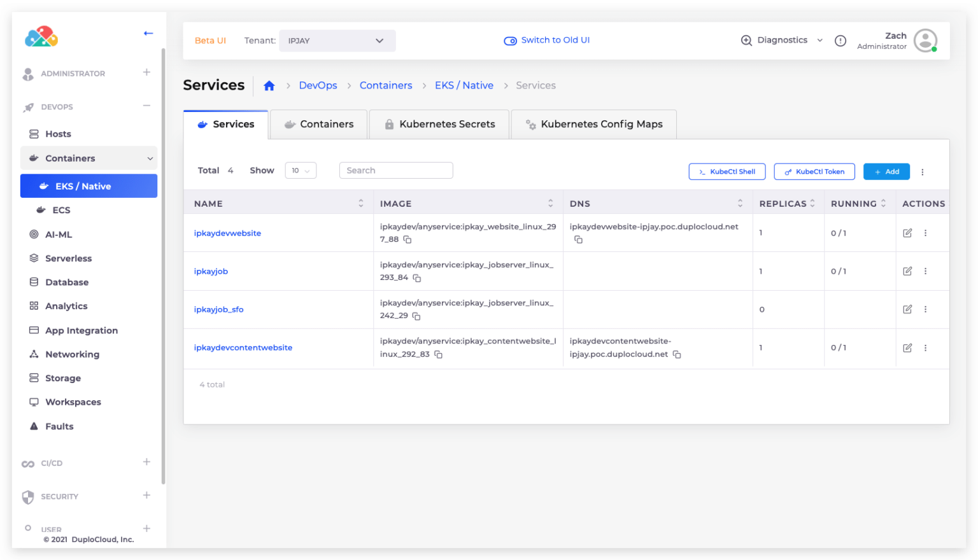
Task: Click the home icon in breadcrumb
Action: pos(269,86)
